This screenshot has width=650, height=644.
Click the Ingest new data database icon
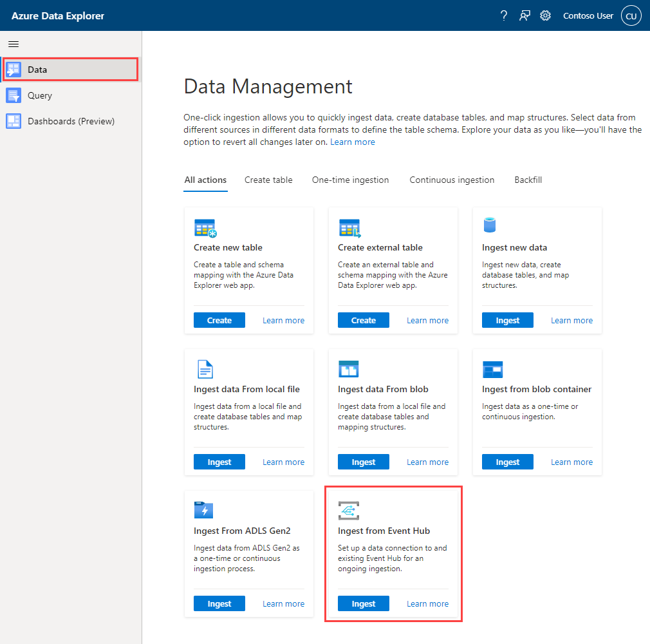click(x=490, y=225)
